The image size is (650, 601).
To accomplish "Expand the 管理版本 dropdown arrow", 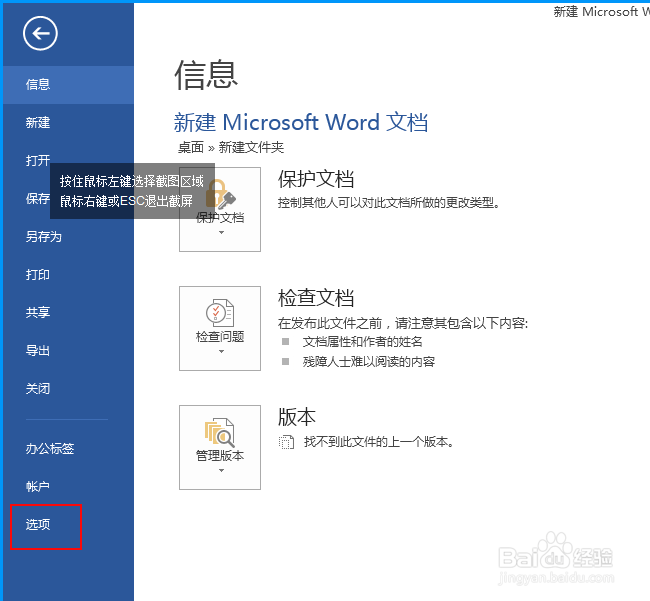I will click(221, 470).
